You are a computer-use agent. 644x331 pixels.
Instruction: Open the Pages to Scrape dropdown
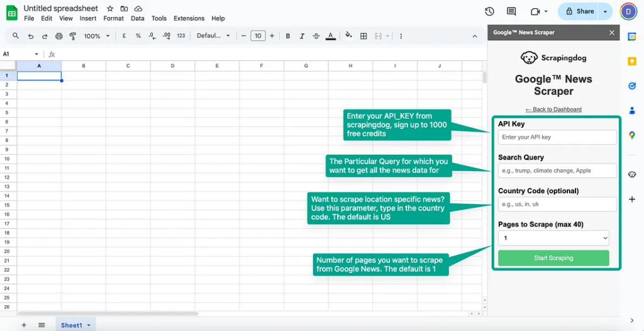click(553, 238)
